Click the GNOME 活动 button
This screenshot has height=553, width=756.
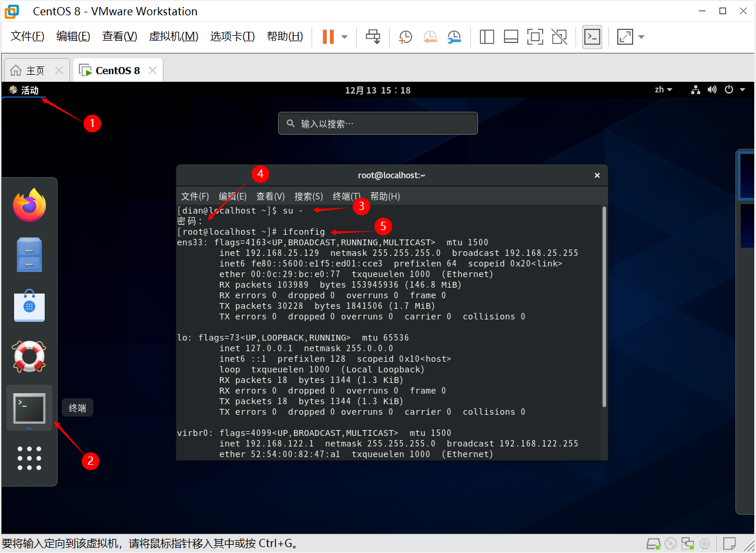pos(24,90)
